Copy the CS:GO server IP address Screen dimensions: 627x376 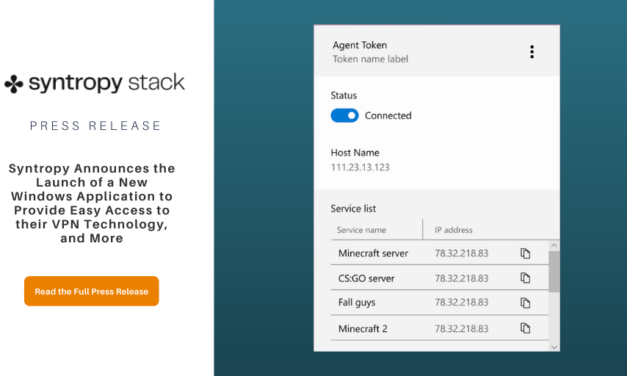[x=525, y=278]
